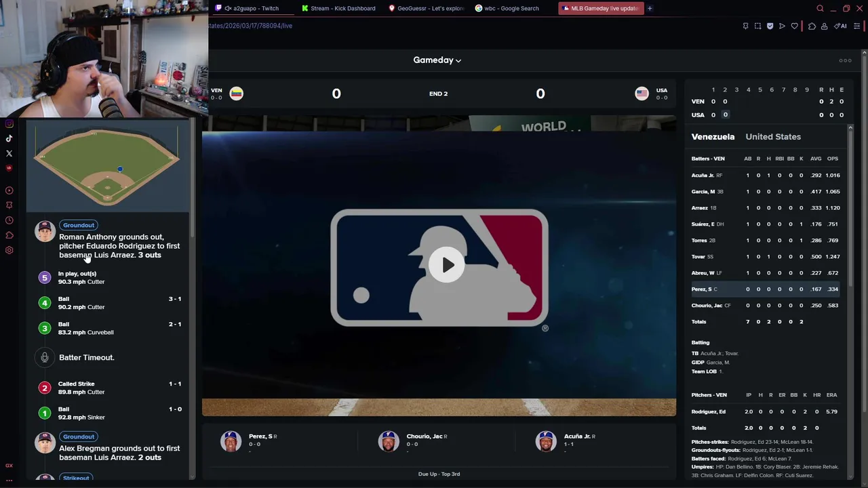Open Garcia, M in batters list
868x488 pixels.
pyautogui.click(x=765, y=192)
